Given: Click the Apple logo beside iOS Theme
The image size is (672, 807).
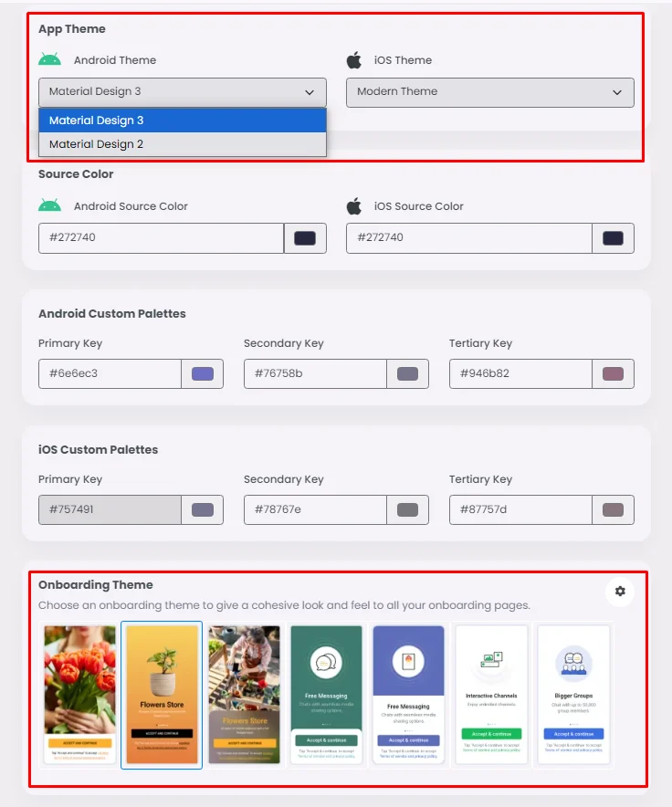Looking at the screenshot, I should tap(353, 59).
